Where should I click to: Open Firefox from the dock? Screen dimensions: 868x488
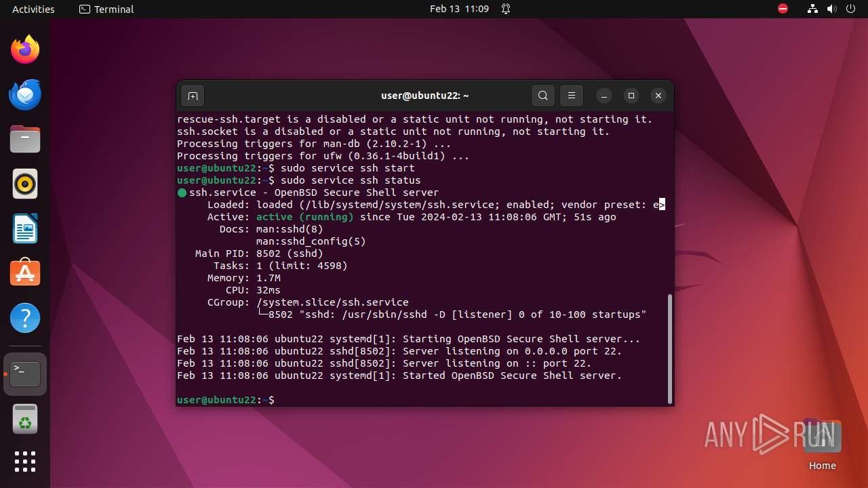tap(25, 49)
